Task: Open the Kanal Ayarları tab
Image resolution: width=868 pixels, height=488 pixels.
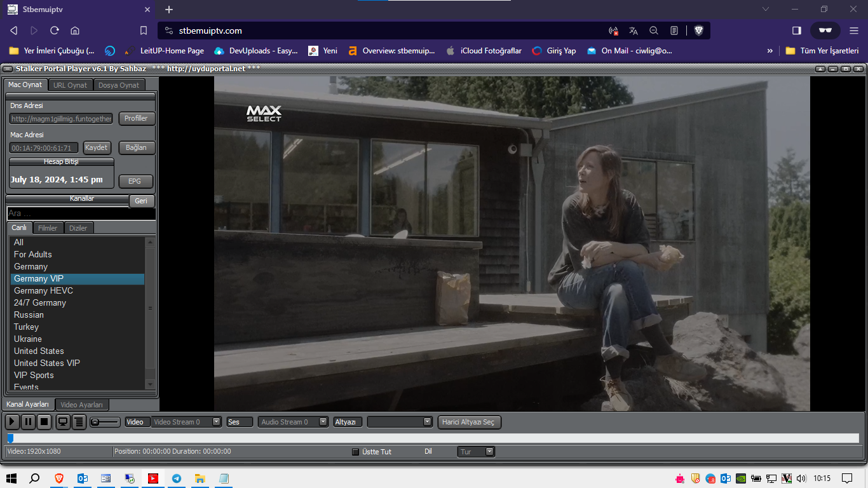Action: coord(28,404)
